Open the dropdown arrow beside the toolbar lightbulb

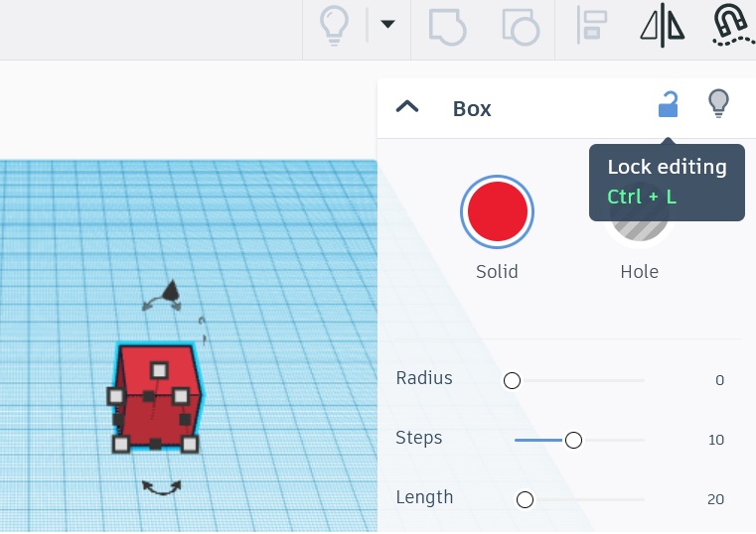coord(387,25)
